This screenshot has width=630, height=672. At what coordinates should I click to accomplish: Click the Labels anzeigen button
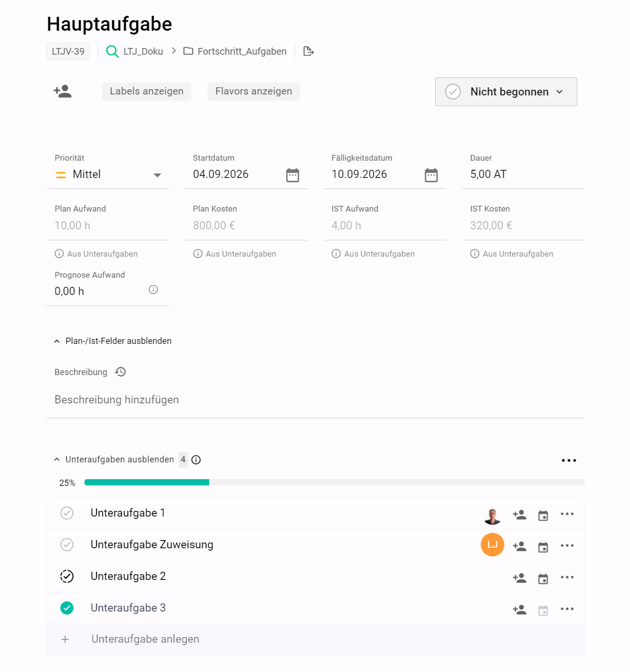[x=147, y=91]
